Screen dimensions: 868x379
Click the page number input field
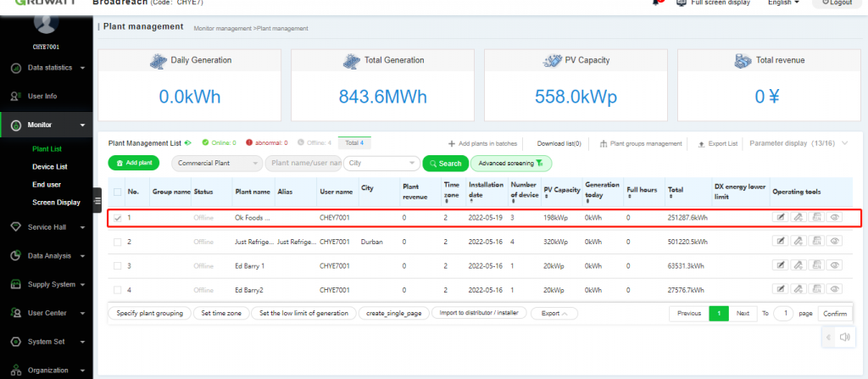tap(784, 314)
